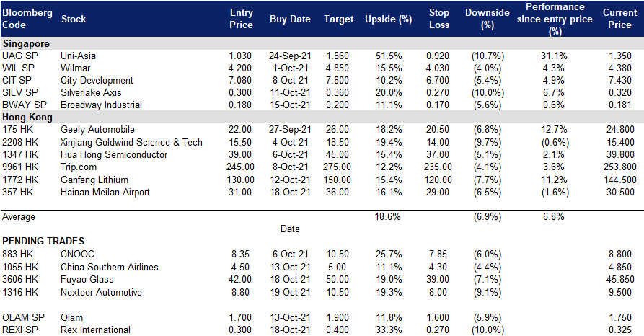Select Trip.com current price 253.800

click(x=619, y=167)
